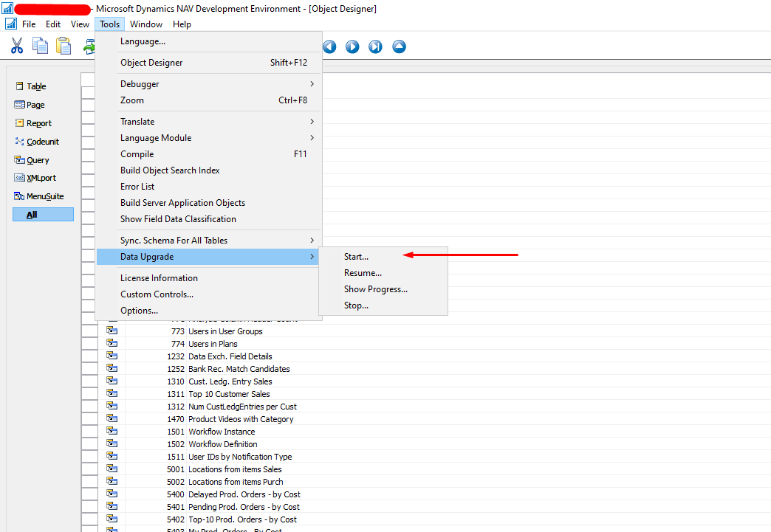Screen dimensions: 771x532
Task: Expand the Debugger submenu arrow
Action: (x=312, y=84)
